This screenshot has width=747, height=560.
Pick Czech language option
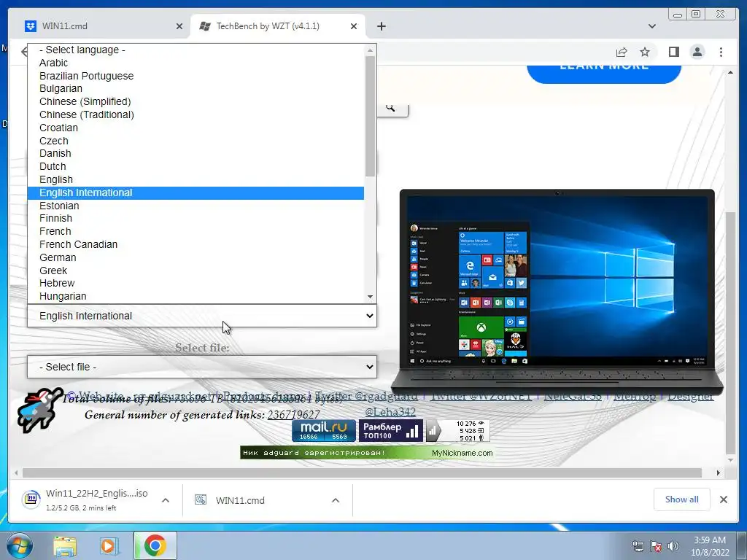[196, 141]
